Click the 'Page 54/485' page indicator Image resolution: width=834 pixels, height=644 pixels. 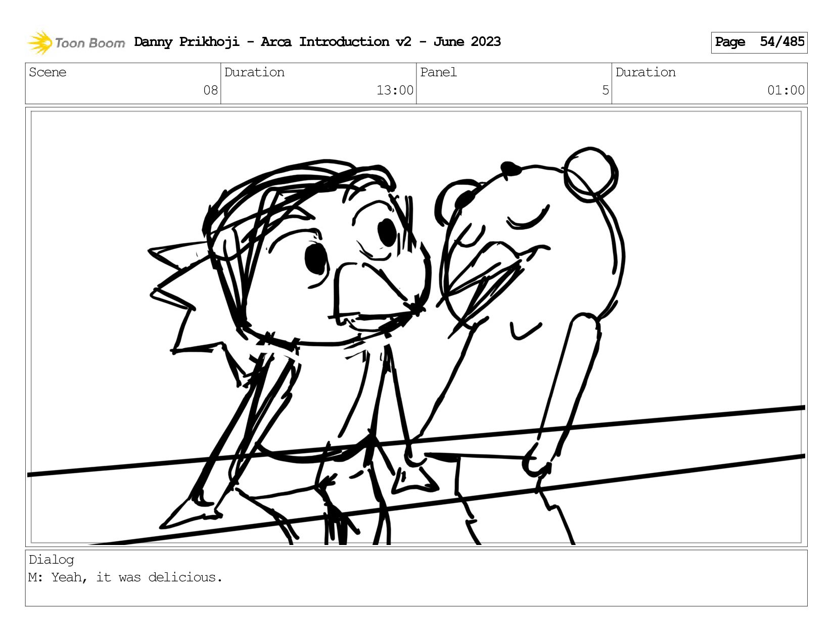click(759, 42)
